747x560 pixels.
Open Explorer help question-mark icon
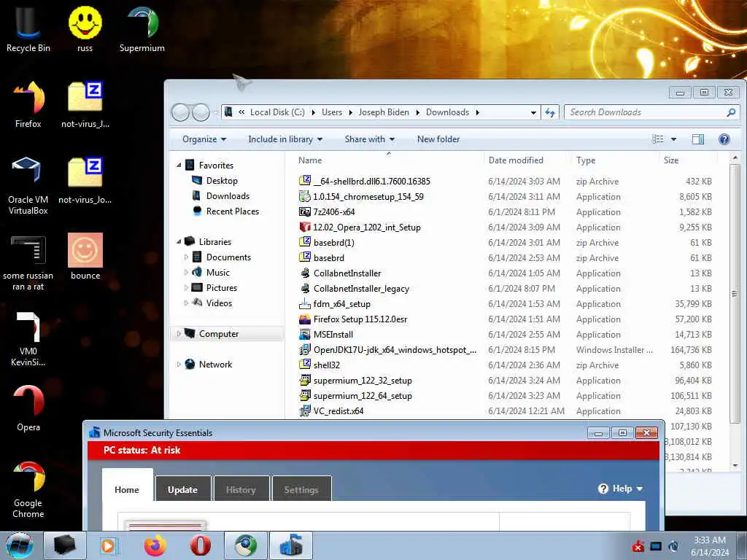point(724,139)
